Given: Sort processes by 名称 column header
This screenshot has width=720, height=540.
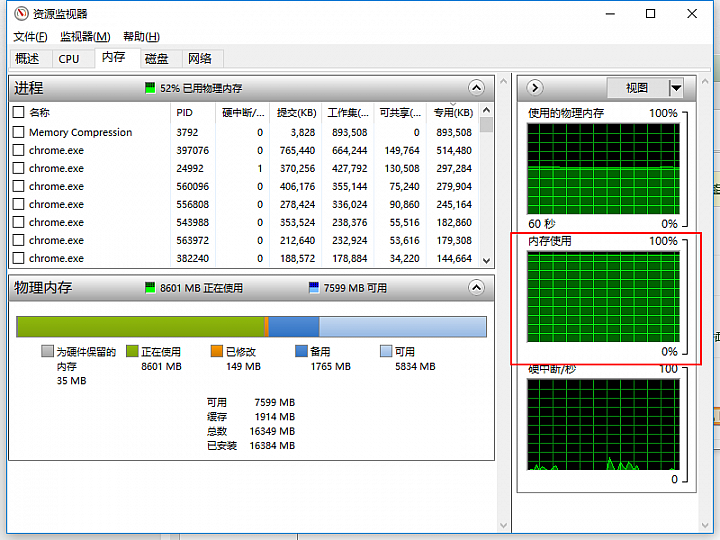Looking at the screenshot, I should click(98, 112).
